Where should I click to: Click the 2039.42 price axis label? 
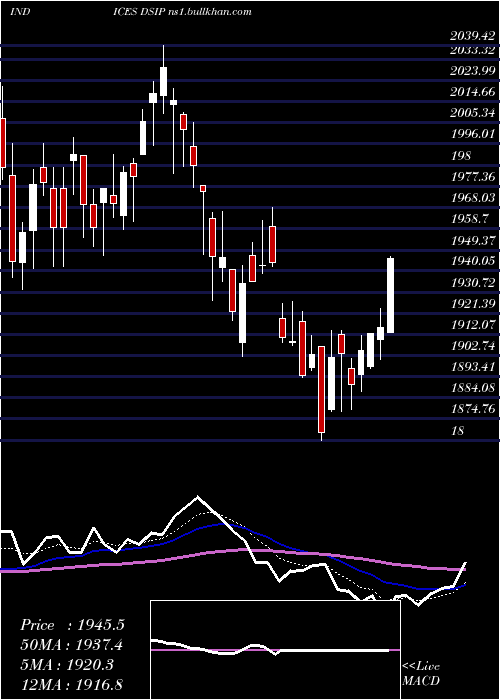(473, 36)
